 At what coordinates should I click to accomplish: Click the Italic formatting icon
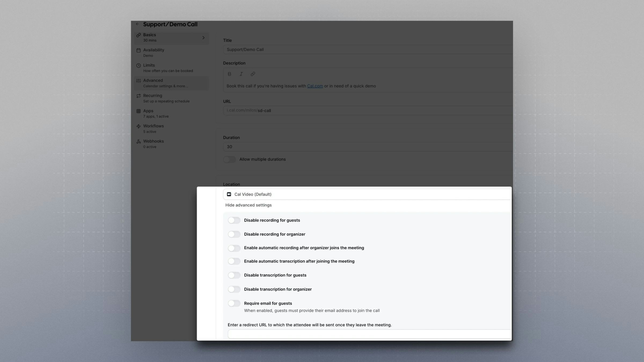coord(241,74)
